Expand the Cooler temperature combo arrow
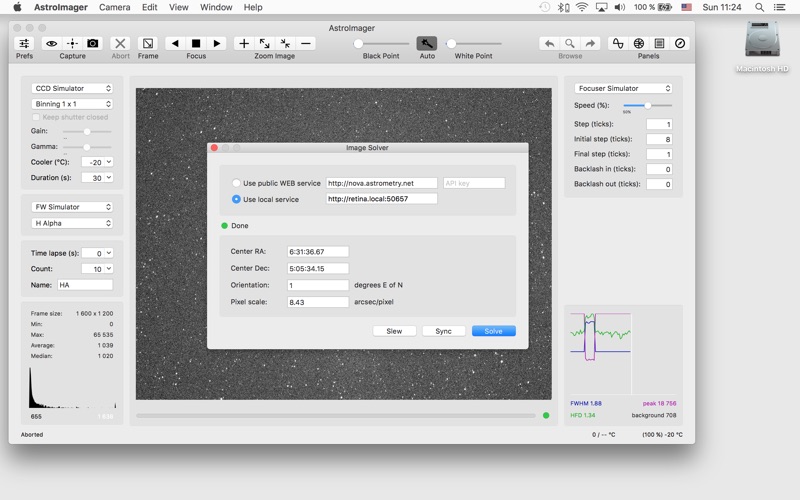The image size is (800, 500). 109,162
